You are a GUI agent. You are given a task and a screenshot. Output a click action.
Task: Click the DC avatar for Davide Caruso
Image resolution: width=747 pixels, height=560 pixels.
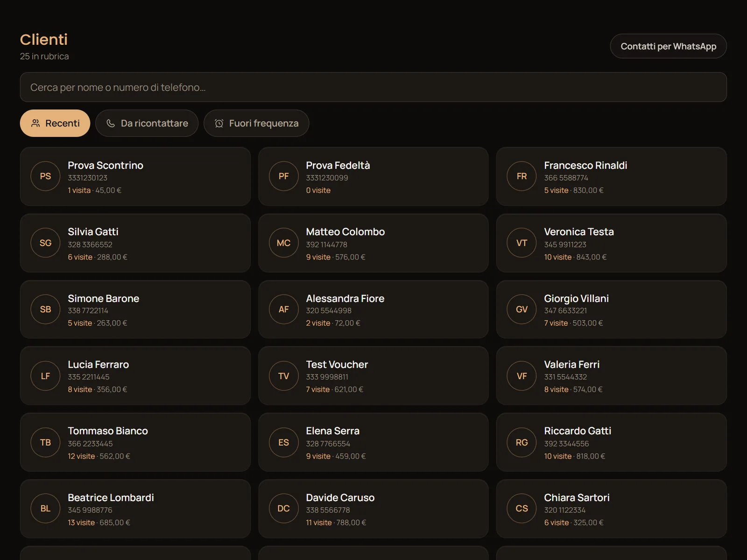point(283,509)
